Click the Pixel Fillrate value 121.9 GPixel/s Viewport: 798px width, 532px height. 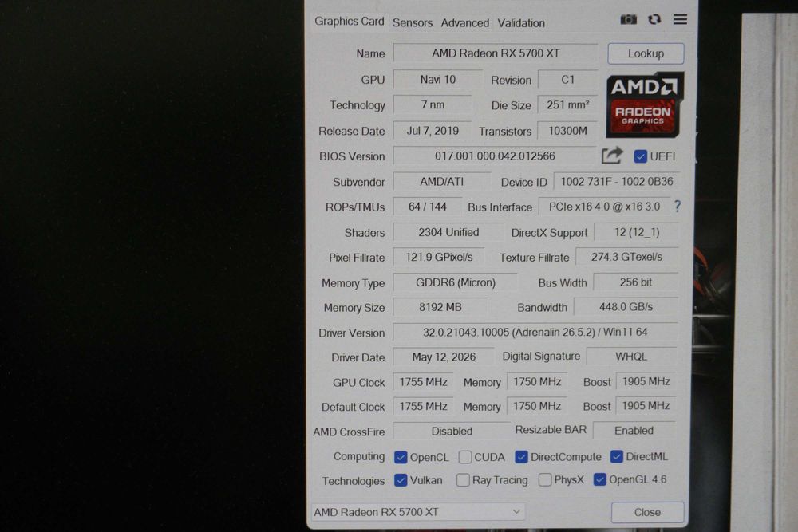439,257
